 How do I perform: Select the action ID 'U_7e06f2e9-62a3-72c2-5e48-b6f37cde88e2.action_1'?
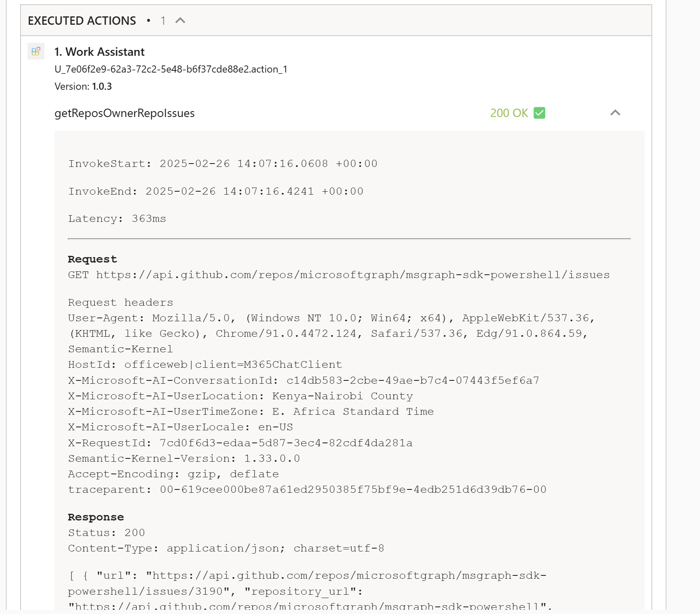(171, 69)
